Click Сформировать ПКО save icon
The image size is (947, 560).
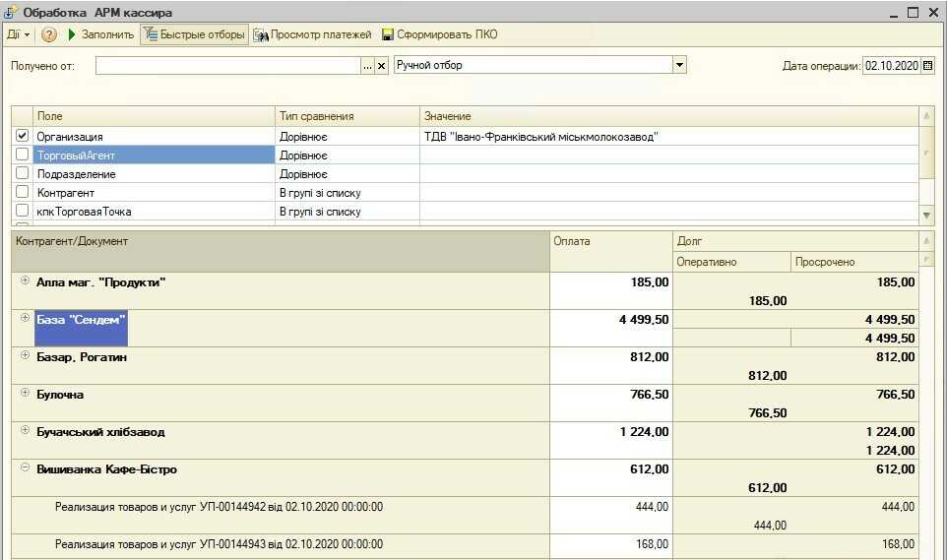pos(387,35)
